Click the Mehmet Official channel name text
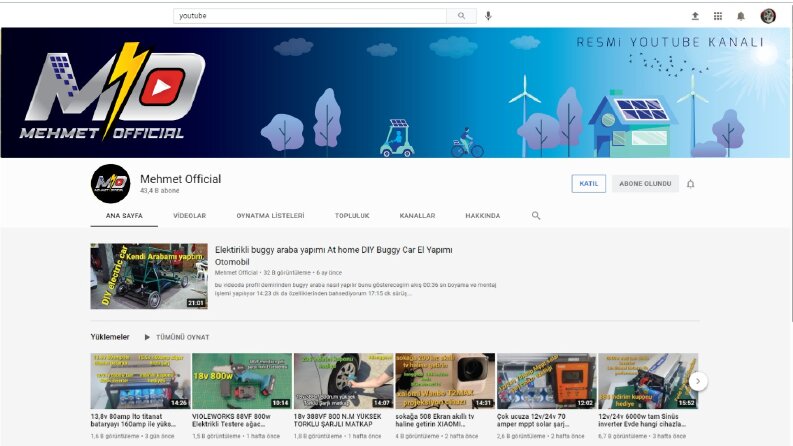 181,179
